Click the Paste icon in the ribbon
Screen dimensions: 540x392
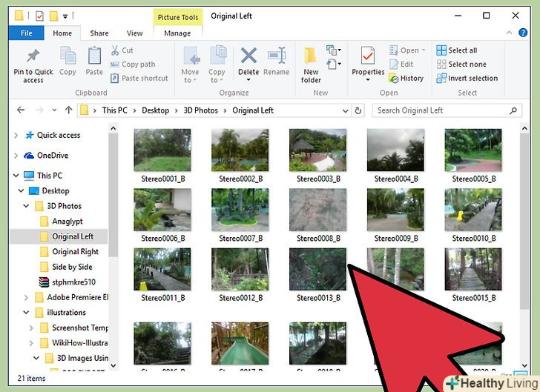[x=94, y=56]
